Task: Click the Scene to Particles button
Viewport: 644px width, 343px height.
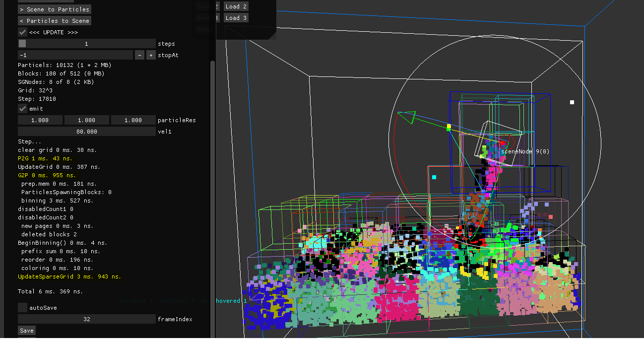Action: [55, 9]
